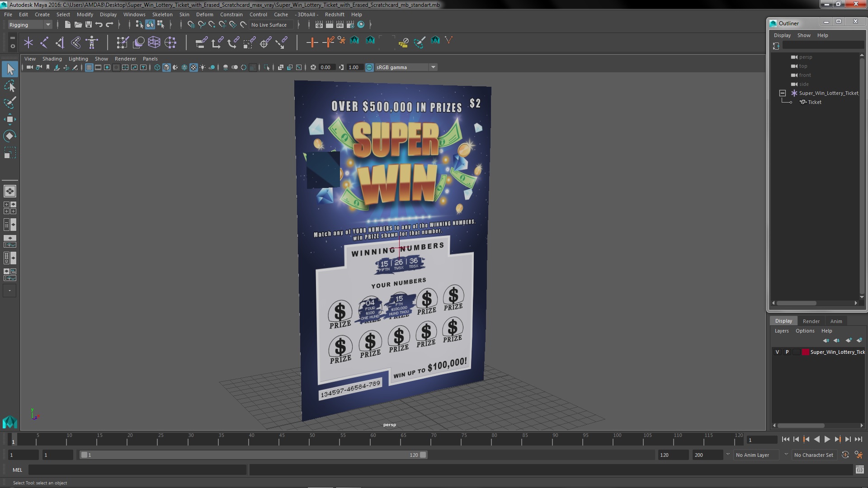Screen dimensions: 868x488
Task: Collapse Super_Win_Lottery_Ticket node in Outliner
Action: [783, 93]
